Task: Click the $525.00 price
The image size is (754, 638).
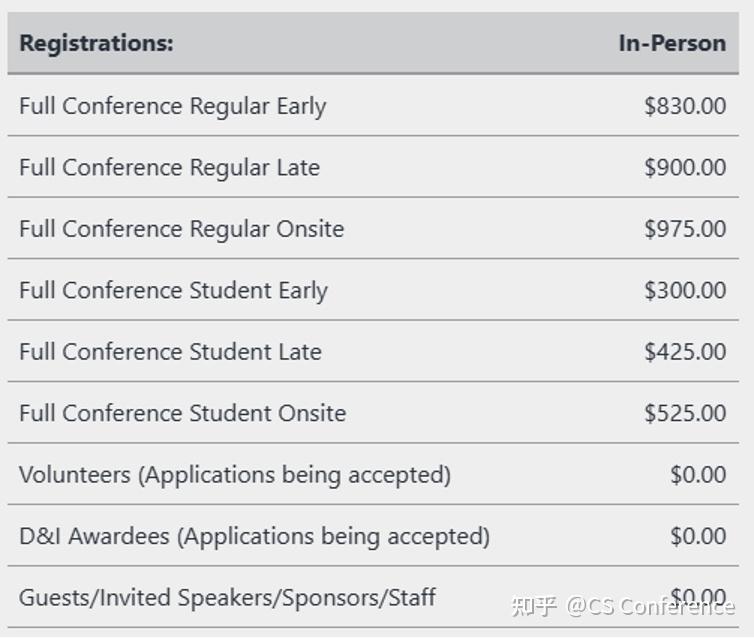Action: click(x=685, y=413)
